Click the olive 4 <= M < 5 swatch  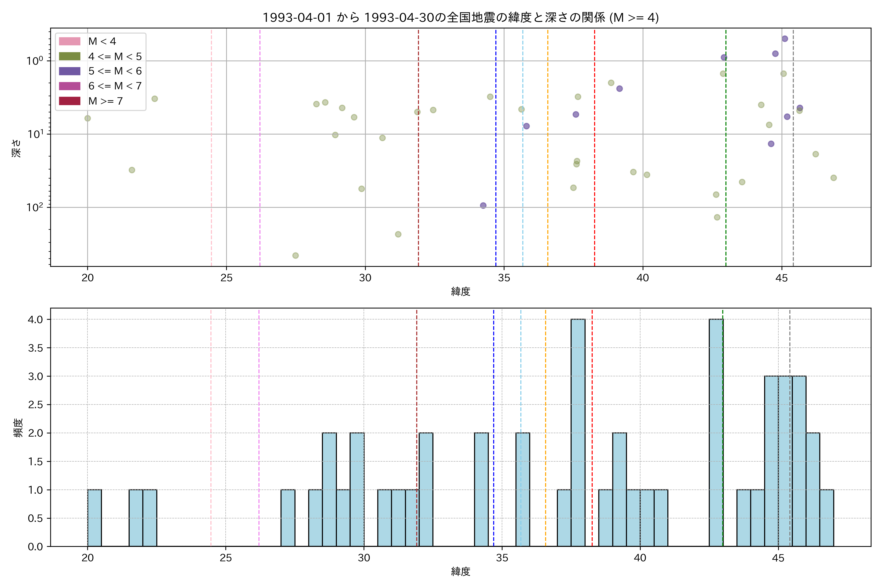[69, 56]
